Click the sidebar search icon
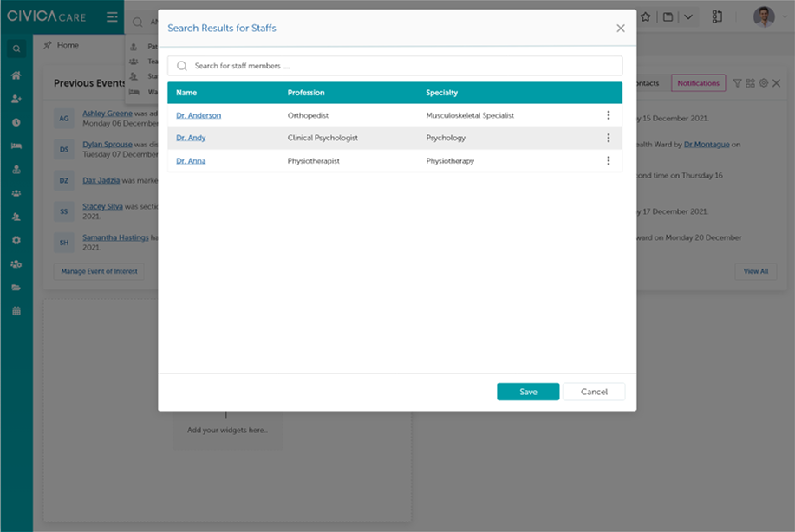The height and width of the screenshot is (532, 795). [16, 49]
